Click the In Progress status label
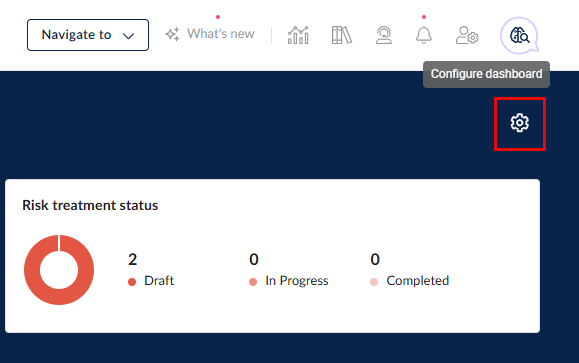This screenshot has width=579, height=363. pyautogui.click(x=297, y=281)
